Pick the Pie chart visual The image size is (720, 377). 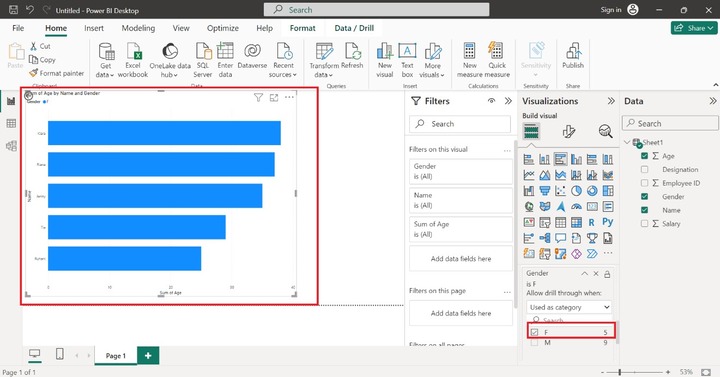click(x=576, y=191)
